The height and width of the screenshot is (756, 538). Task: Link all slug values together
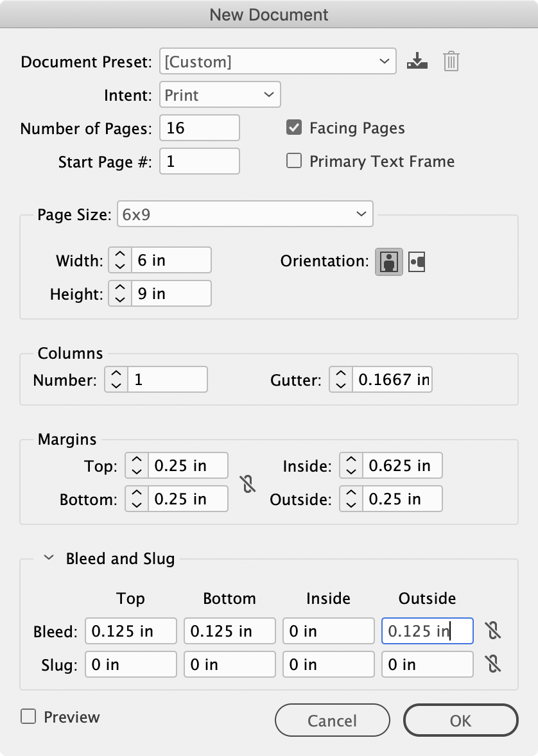click(x=494, y=664)
